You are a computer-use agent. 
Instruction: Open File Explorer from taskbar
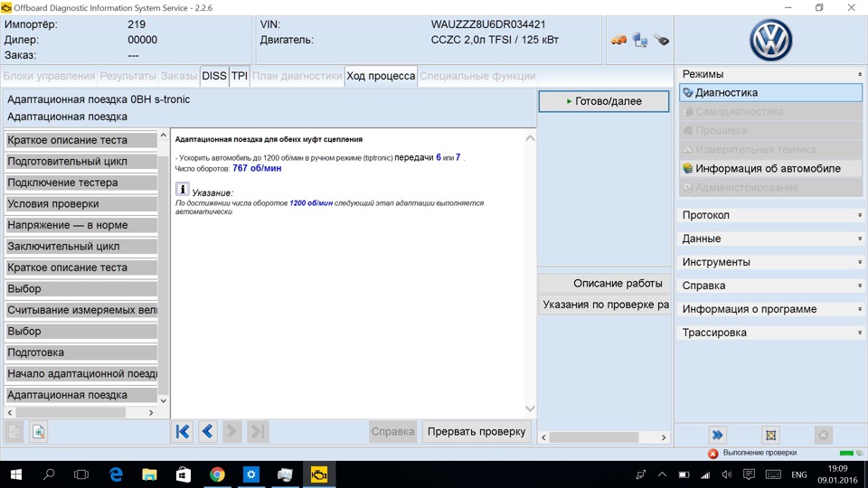coord(149,474)
